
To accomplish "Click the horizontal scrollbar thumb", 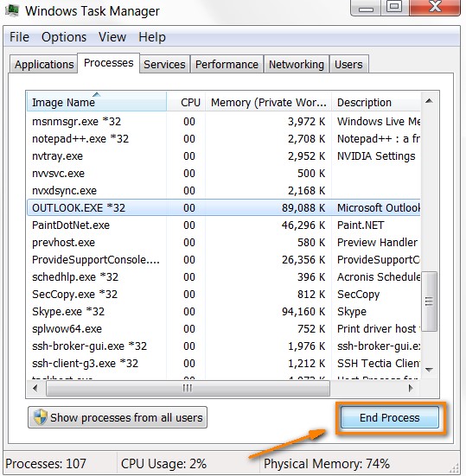I will pyautogui.click(x=188, y=388).
